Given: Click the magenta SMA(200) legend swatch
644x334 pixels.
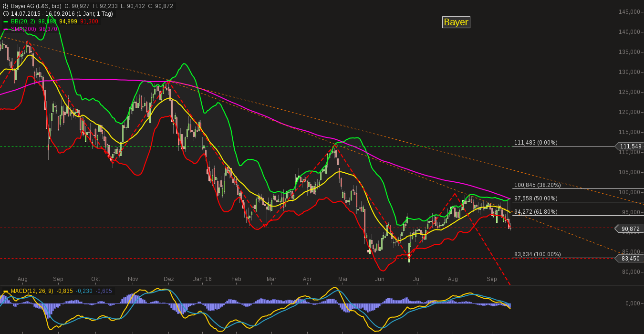Looking at the screenshot, I should (6, 29).
